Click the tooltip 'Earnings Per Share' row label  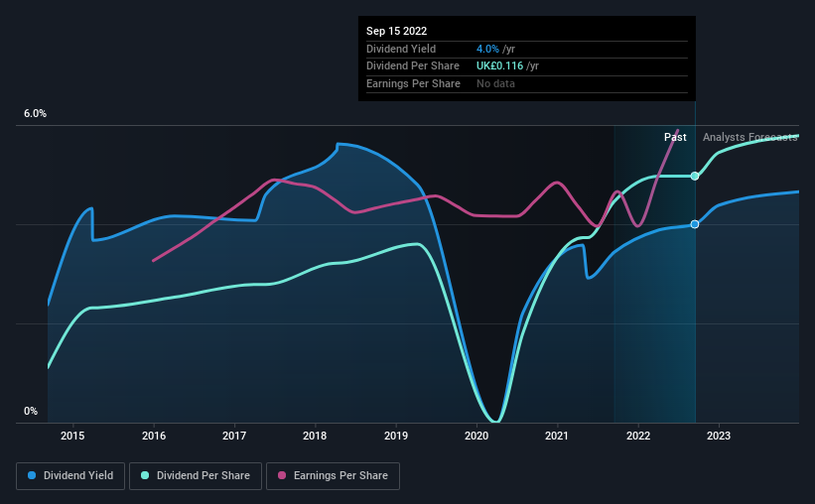pos(413,83)
